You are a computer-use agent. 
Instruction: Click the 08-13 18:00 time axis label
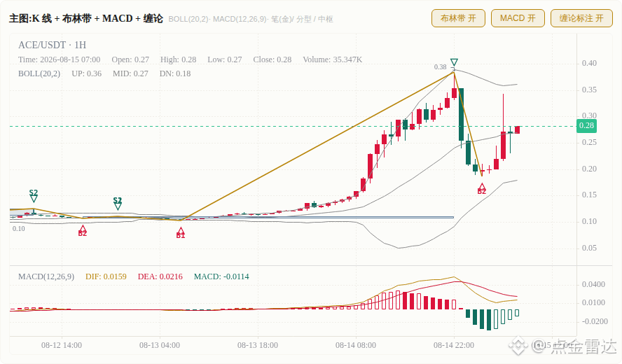(x=258, y=345)
